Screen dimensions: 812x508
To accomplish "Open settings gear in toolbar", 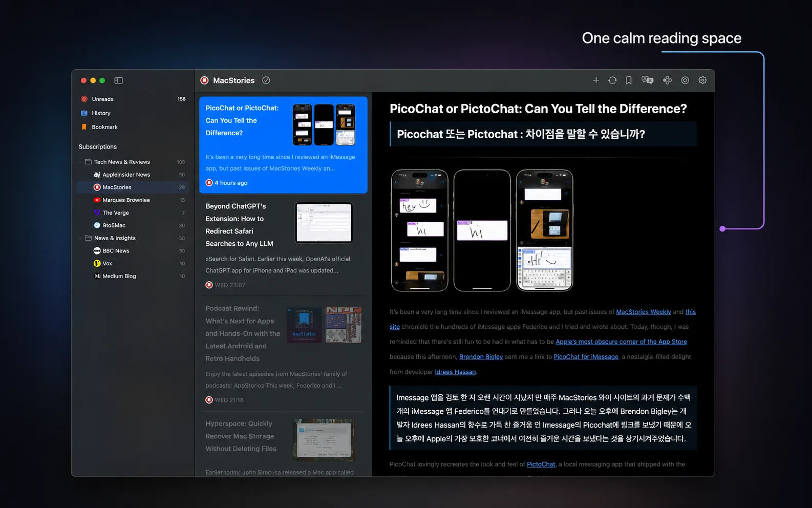I will click(x=702, y=80).
